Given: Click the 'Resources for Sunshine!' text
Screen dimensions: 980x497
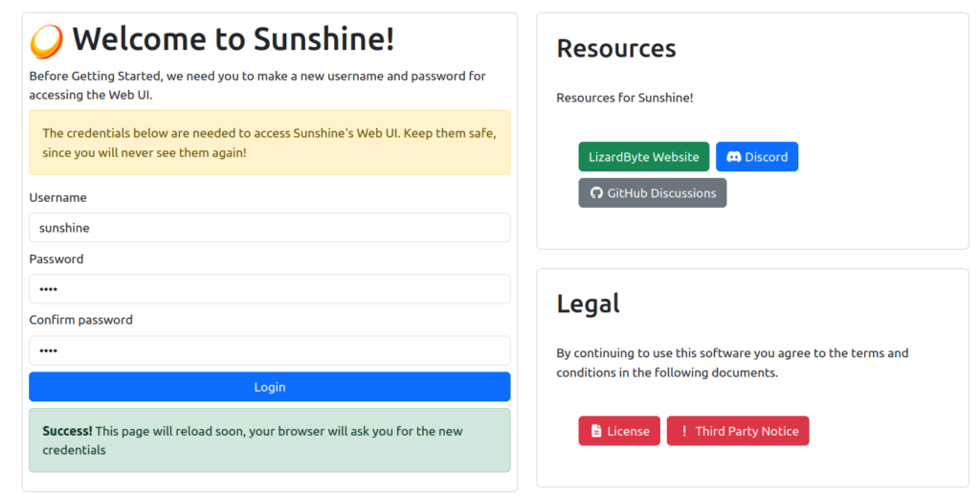Looking at the screenshot, I should tap(624, 98).
